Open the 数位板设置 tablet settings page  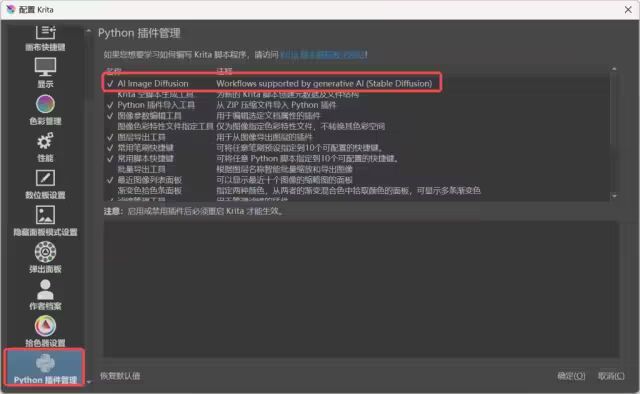click(x=45, y=185)
